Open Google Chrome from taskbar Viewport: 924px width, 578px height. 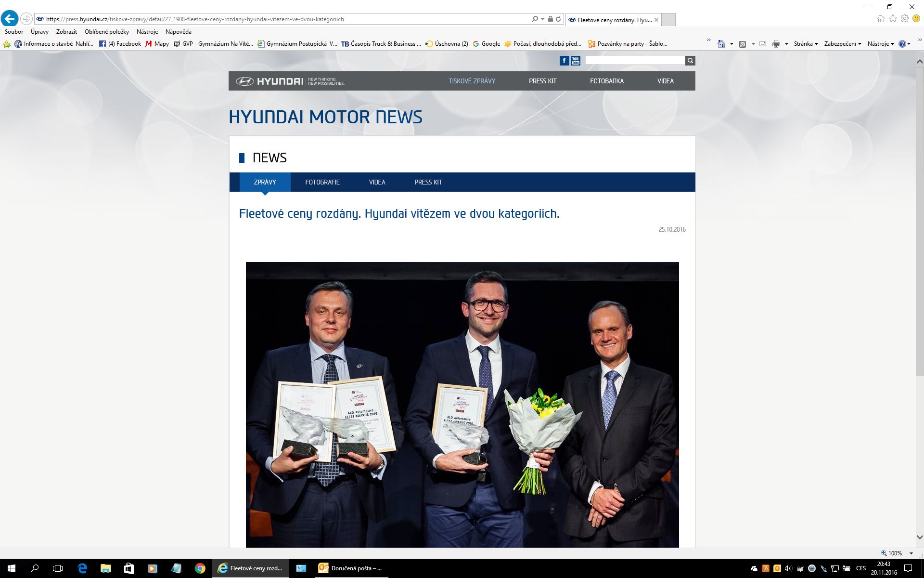point(200,568)
